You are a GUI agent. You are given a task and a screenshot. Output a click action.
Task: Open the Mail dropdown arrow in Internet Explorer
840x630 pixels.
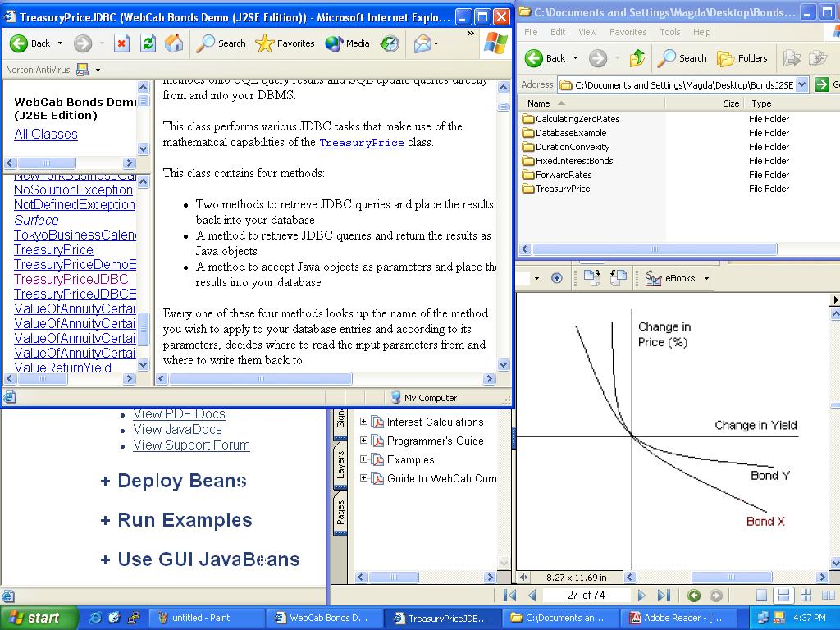click(436, 43)
